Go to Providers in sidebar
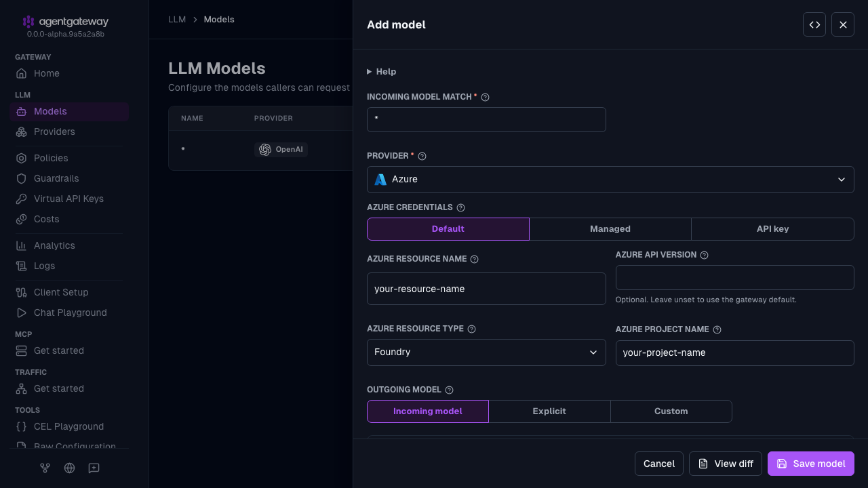Image resolution: width=868 pixels, height=488 pixels. (x=69, y=131)
